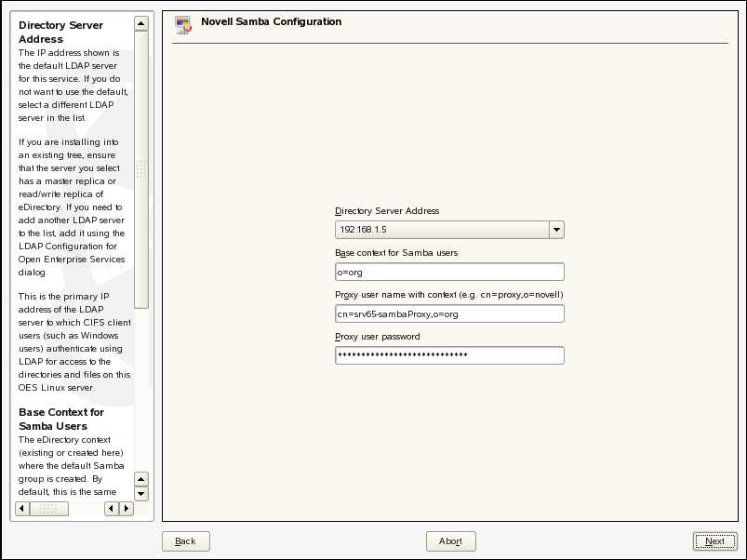
Task: Click the Novell Samba Configuration icon
Action: coord(183,25)
